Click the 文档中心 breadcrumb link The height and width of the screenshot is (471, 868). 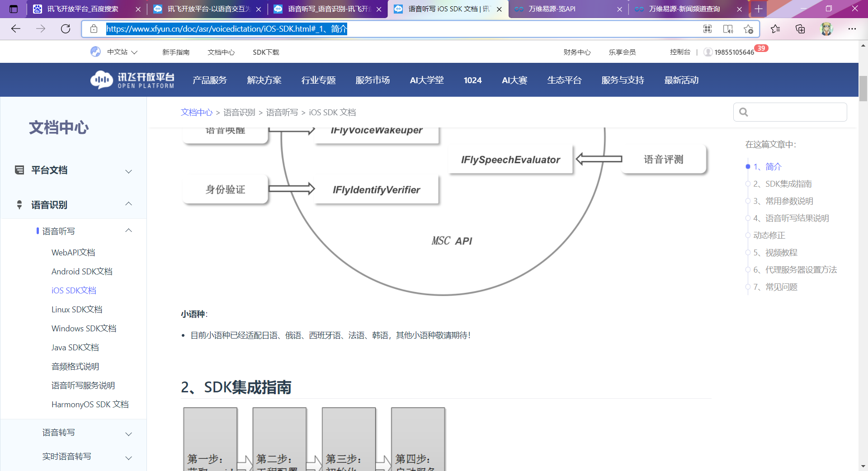click(x=197, y=112)
